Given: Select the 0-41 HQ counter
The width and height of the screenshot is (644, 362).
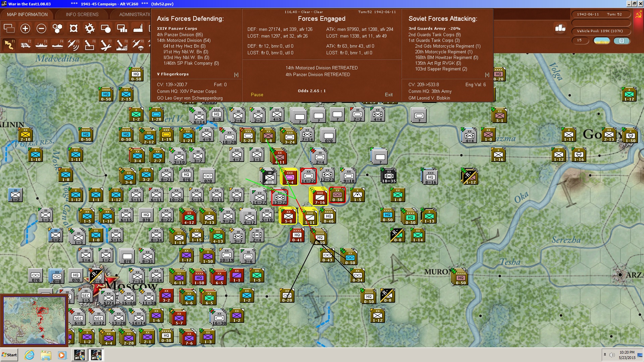Looking at the screenshot, I should click(x=297, y=235).
